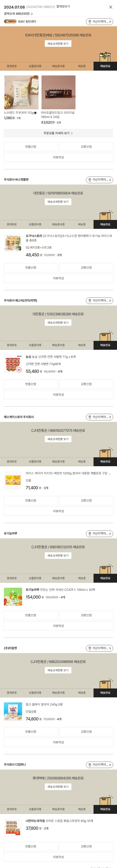This screenshot has height=868, width=117.
Task: Open location pill beside 1DAY 동탄센터
Action: click(x=99, y=21)
